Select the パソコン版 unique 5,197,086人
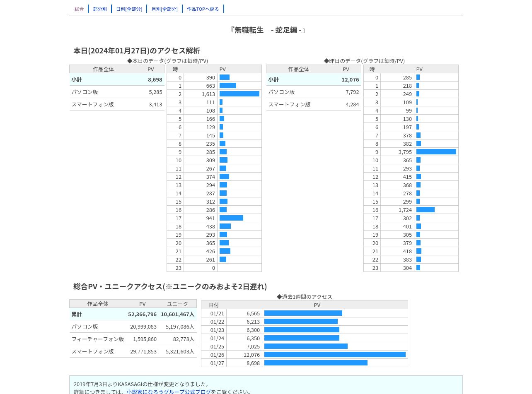The image size is (532, 394). [x=180, y=327]
